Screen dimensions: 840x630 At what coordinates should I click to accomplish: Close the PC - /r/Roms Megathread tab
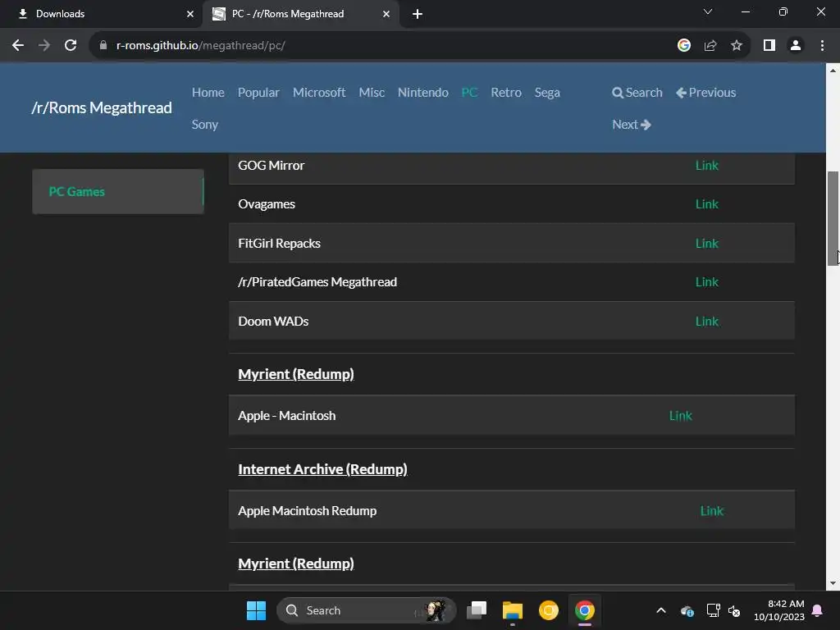tap(386, 14)
